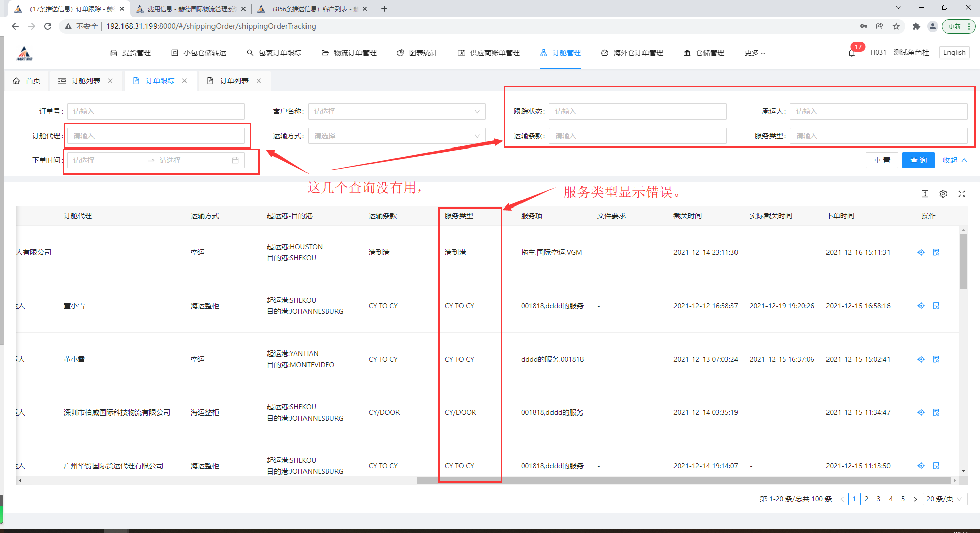Open table settings gear icon

(x=943, y=194)
